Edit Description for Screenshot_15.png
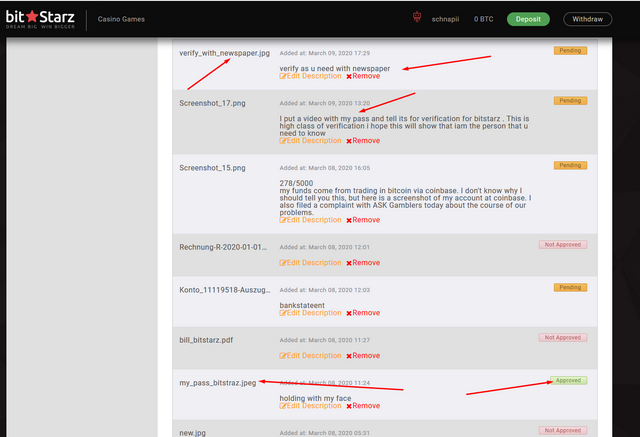This screenshot has height=437, width=640. point(310,220)
